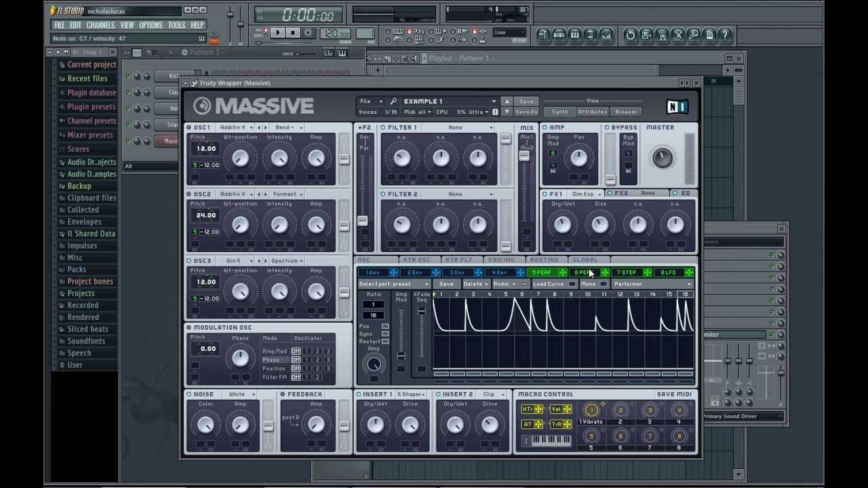This screenshot has height=488, width=868.
Task: Toggle the Sync checkbox in performer
Action: pyautogui.click(x=385, y=334)
